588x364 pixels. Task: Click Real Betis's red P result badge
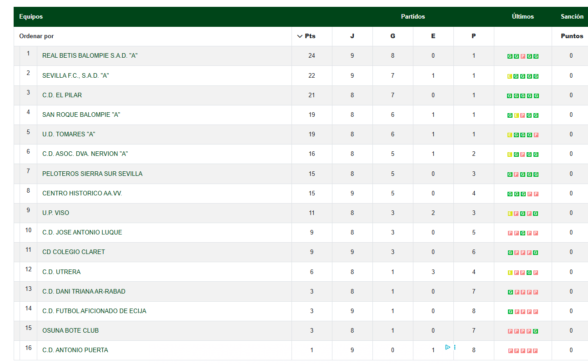523,56
